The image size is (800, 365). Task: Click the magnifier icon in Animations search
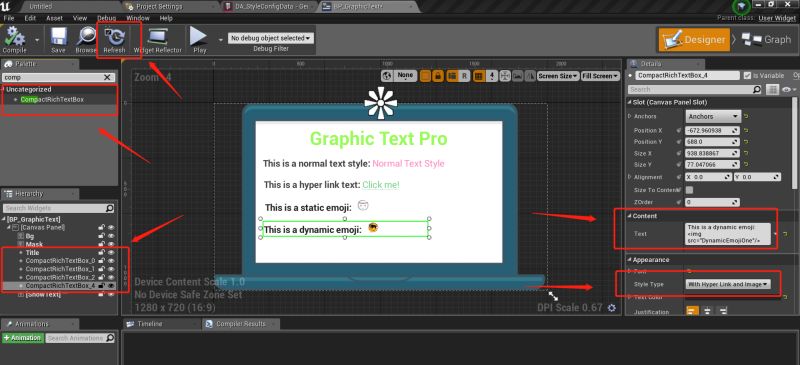tap(110, 338)
